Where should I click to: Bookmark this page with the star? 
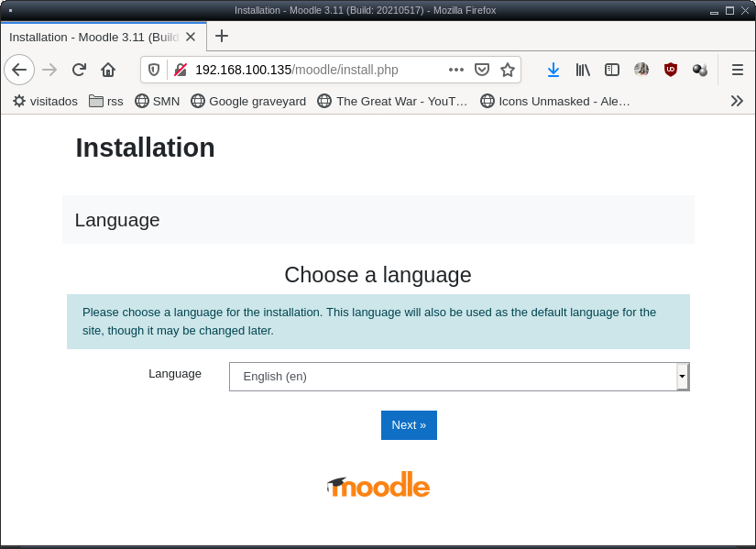[x=508, y=70]
